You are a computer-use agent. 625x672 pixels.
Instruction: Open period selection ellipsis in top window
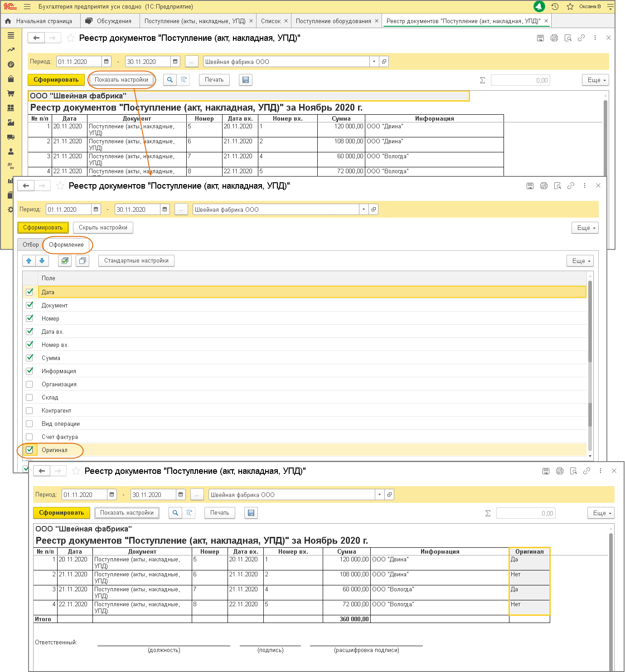pos(192,62)
